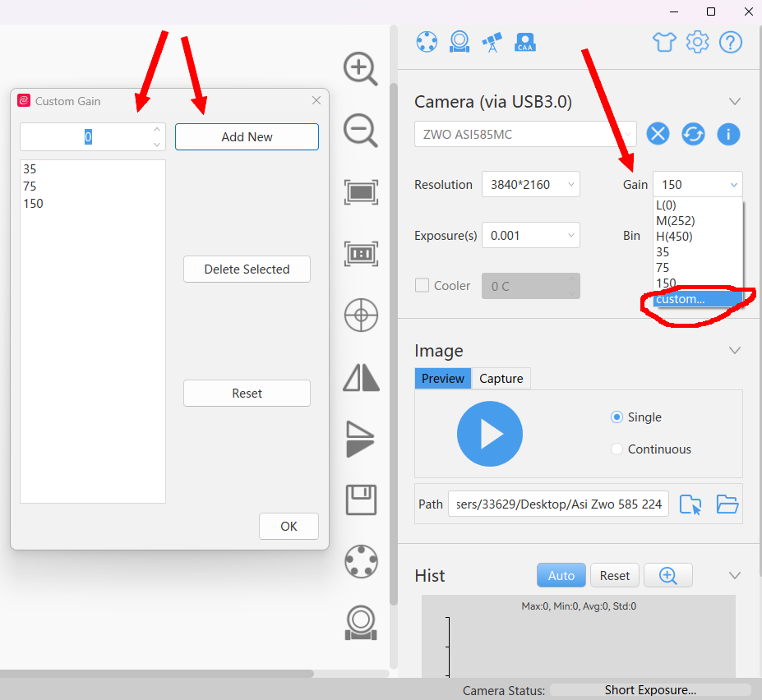
Task: Close the Custom Gain dialog
Action: coord(316,100)
